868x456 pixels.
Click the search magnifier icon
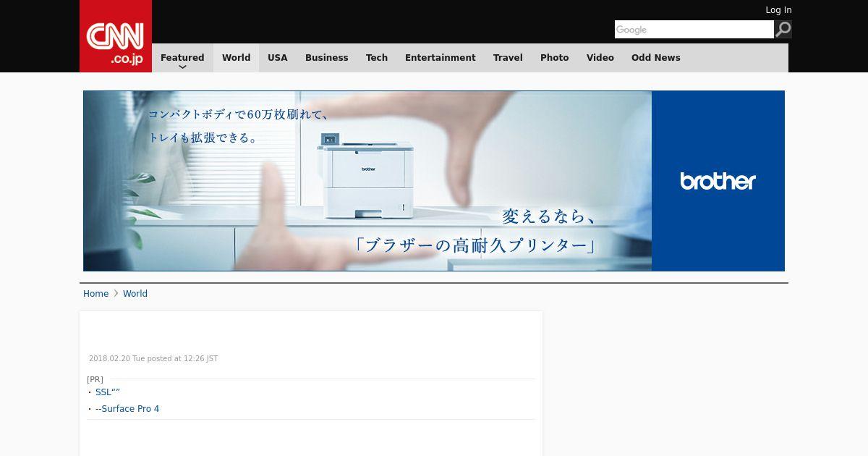[x=783, y=29]
